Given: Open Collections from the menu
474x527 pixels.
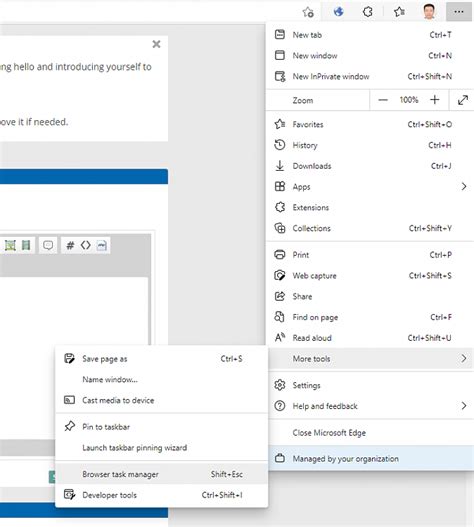Looking at the screenshot, I should point(369,228).
